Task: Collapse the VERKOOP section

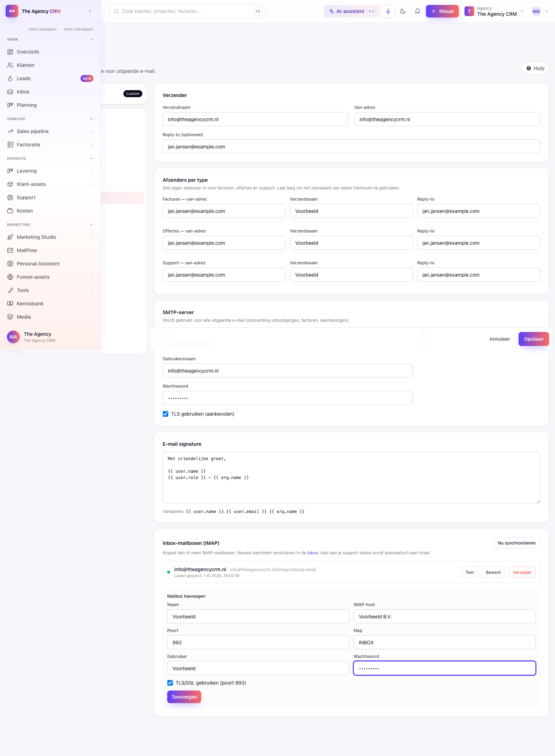Action: tap(91, 119)
